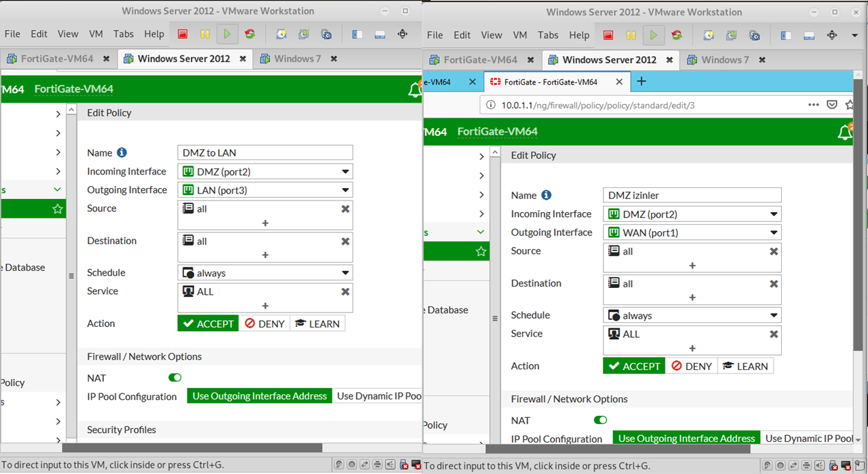Open Incoming Interface dropdown showing DMZ (port2), left policy
The height and width of the screenshot is (474, 868).
click(x=265, y=172)
